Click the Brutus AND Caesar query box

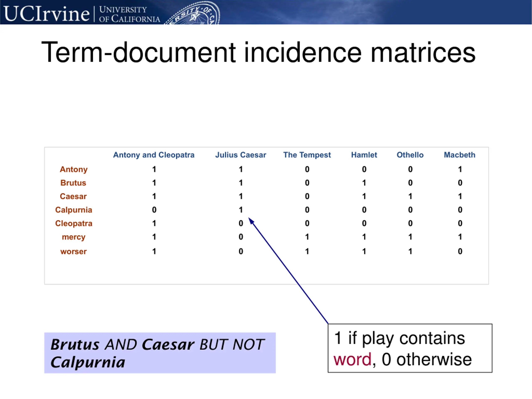pyautogui.click(x=160, y=353)
